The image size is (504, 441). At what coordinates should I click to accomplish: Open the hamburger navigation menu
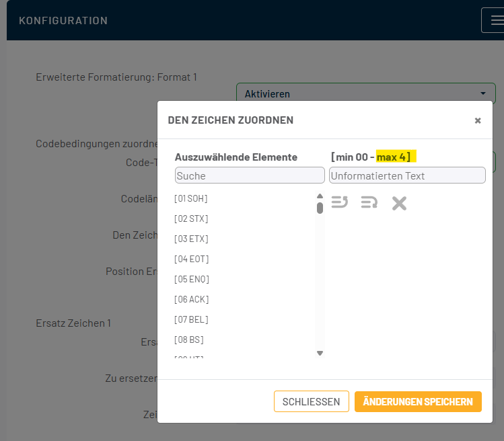click(493, 20)
